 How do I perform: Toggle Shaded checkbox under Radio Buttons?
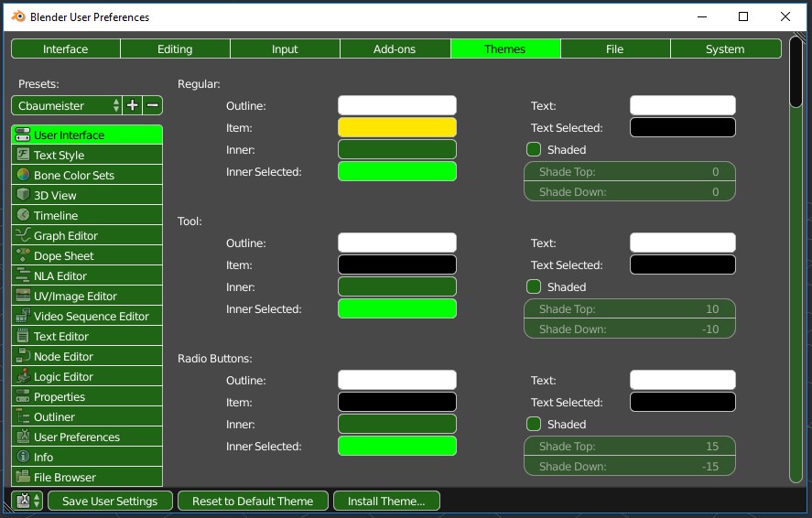point(534,424)
